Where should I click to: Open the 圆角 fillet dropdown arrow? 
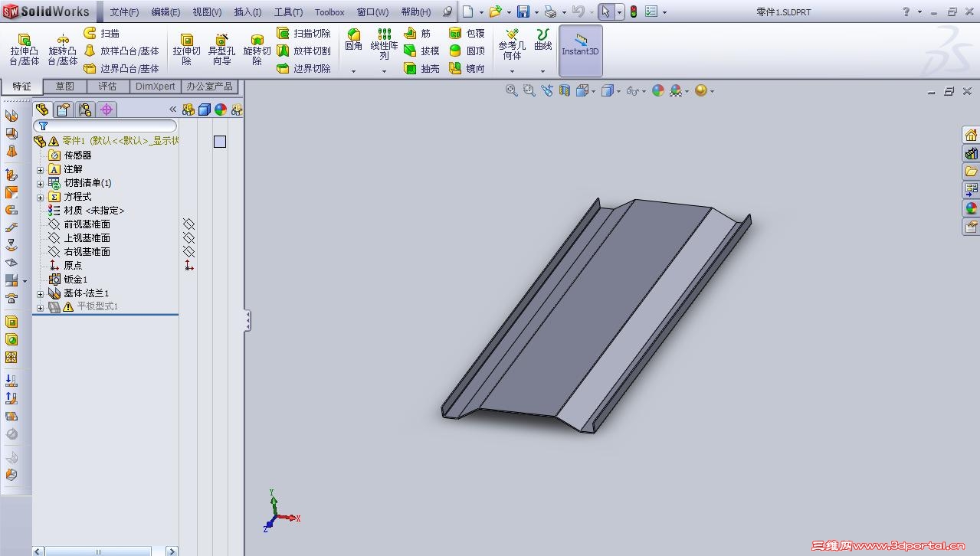[x=353, y=71]
